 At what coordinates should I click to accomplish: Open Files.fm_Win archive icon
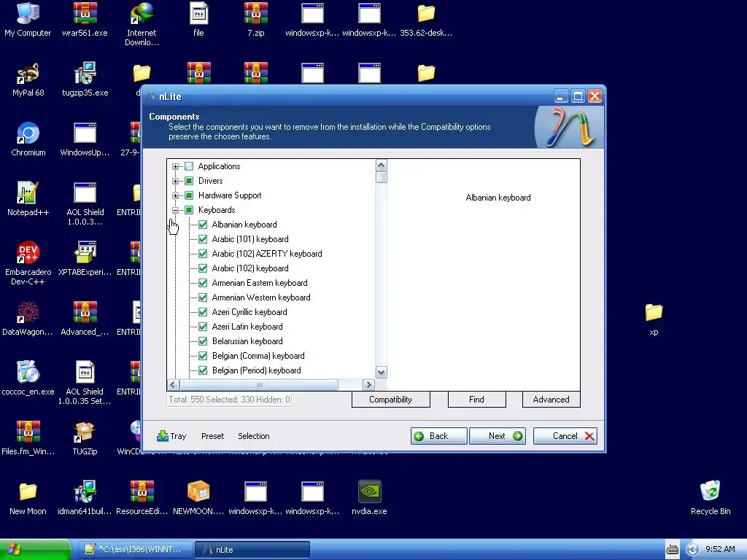click(28, 438)
